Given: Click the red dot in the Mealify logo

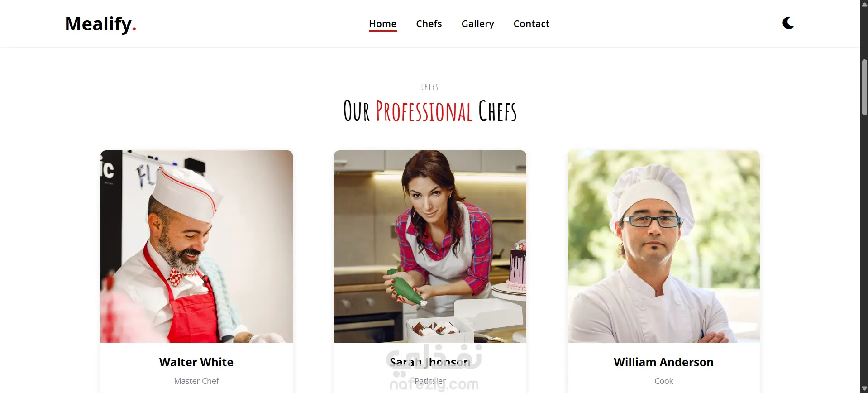Looking at the screenshot, I should (134, 30).
